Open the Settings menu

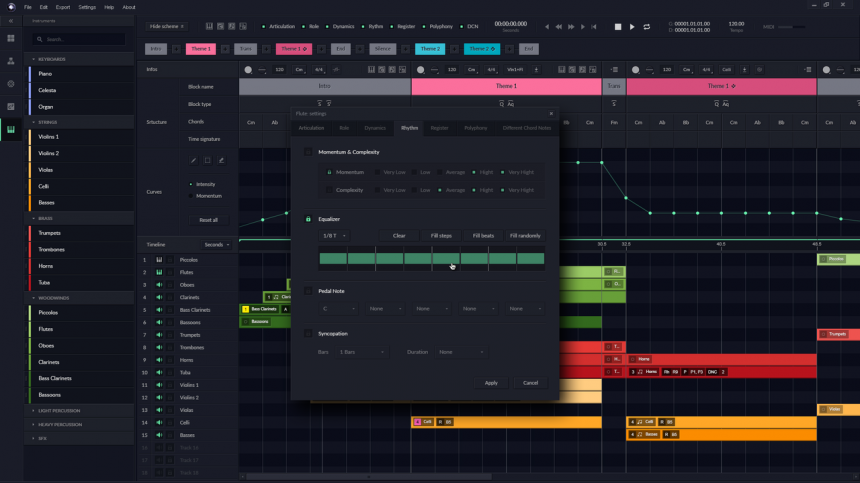87,7
